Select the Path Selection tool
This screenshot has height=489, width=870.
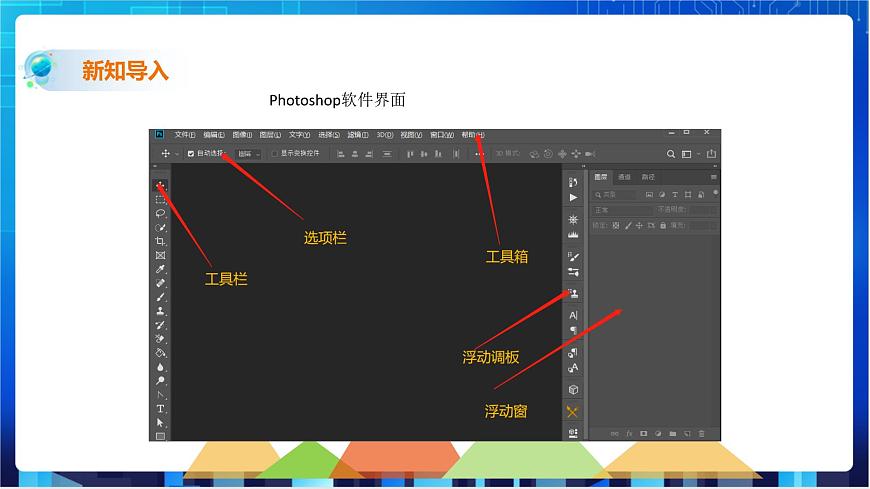pyautogui.click(x=160, y=423)
